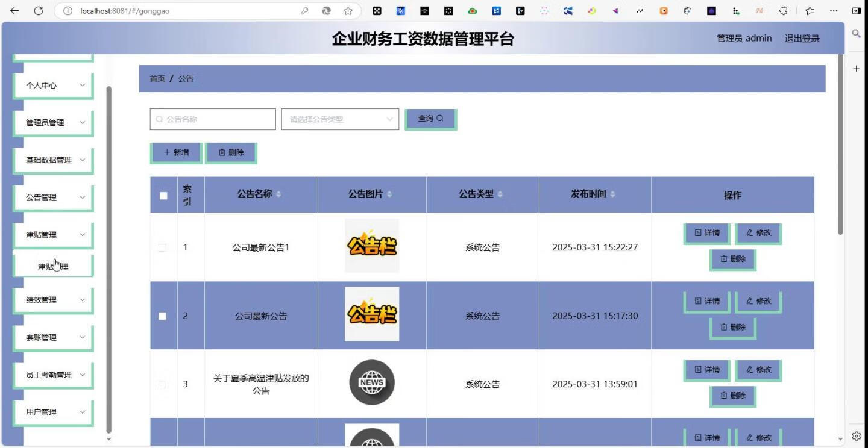This screenshot has height=448, width=868.
Task: Collapse the 津贴管理 parent sidebar menu
Action: pos(53,235)
